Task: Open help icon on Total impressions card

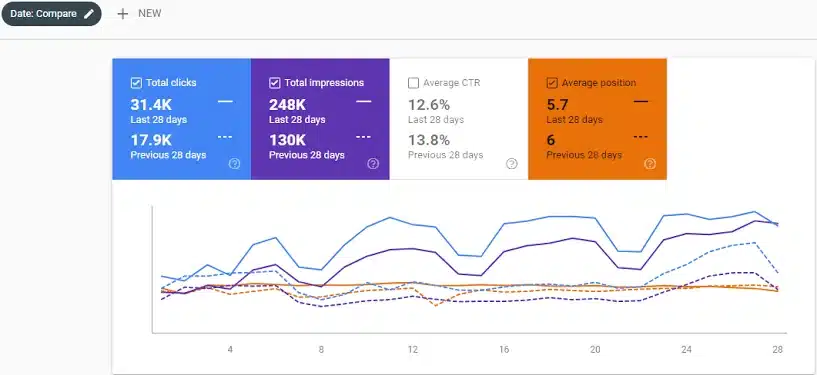Action: (x=373, y=164)
